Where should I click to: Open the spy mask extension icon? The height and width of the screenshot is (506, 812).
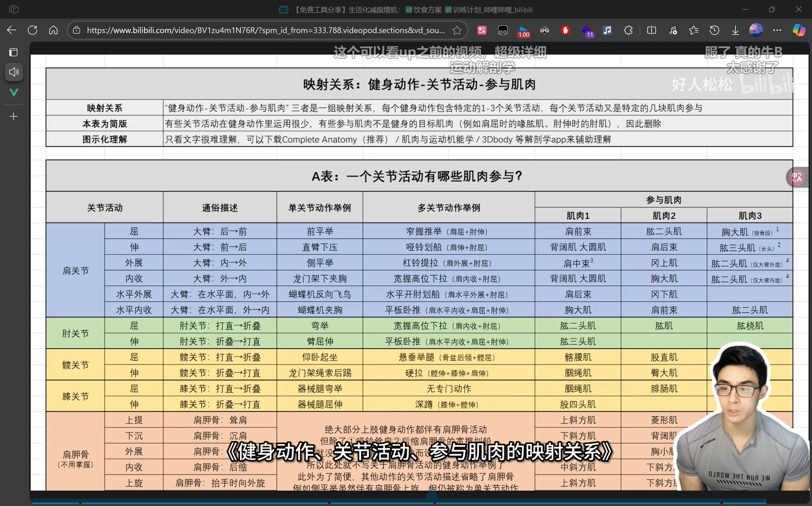click(544, 30)
